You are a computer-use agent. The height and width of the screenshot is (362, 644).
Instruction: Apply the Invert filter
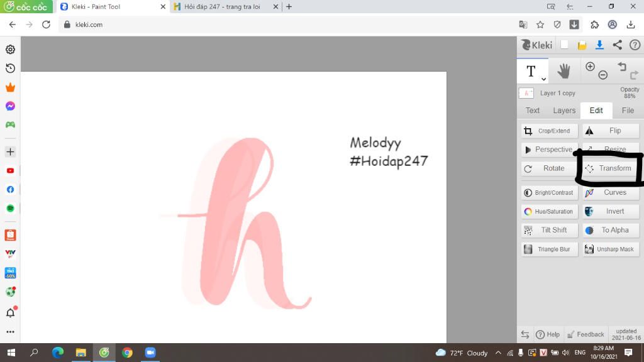coord(611,211)
